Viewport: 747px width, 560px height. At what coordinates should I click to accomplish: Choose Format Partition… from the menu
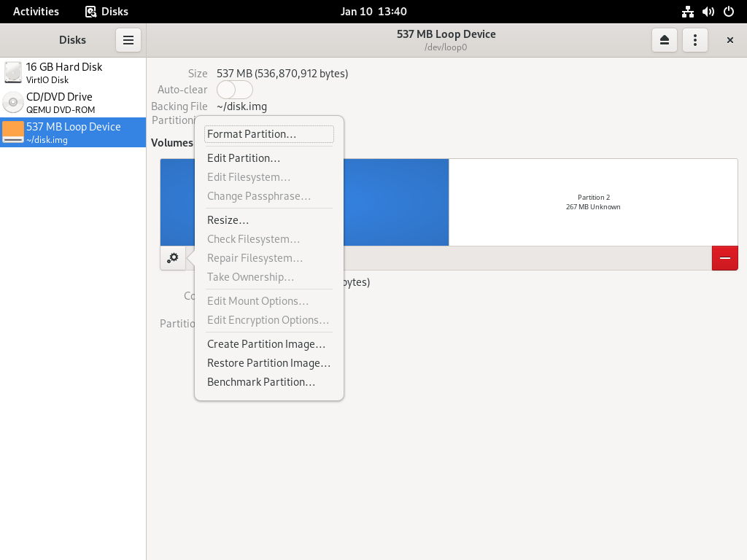click(x=269, y=134)
